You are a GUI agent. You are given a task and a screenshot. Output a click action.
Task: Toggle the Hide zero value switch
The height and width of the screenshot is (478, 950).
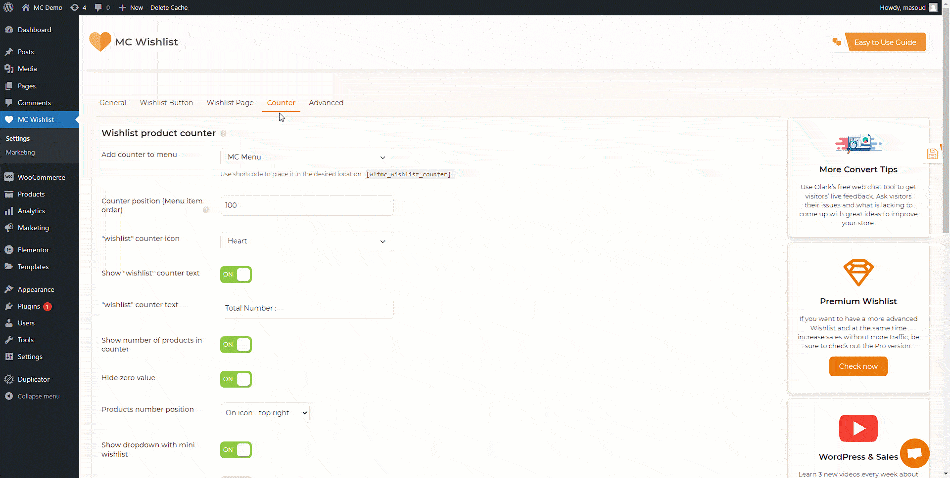pos(236,379)
